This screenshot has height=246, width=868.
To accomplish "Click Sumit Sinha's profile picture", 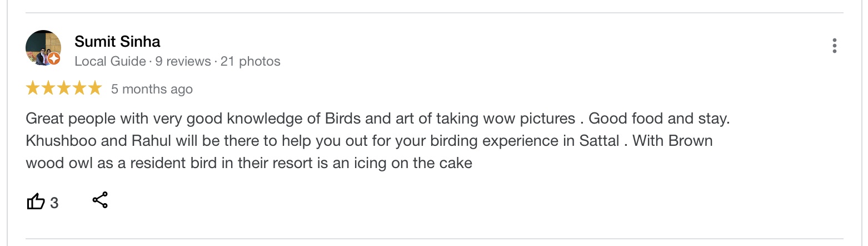I will pos(42,47).
